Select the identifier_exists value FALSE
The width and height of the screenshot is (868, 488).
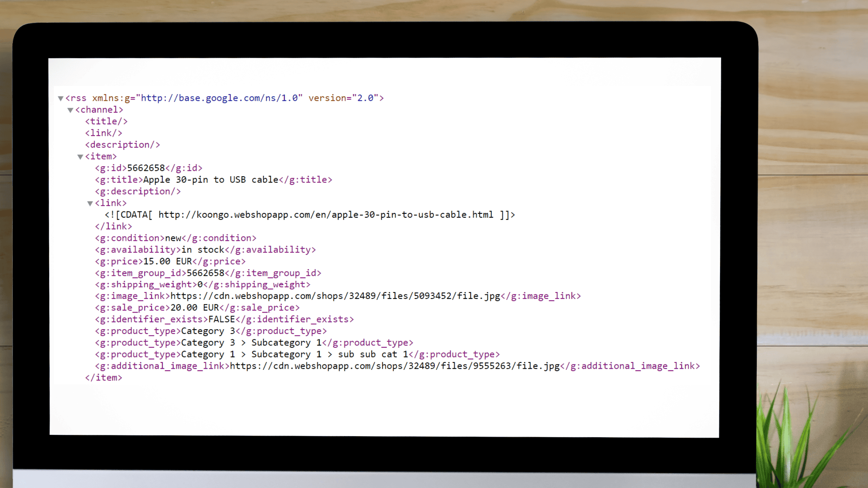pyautogui.click(x=222, y=320)
